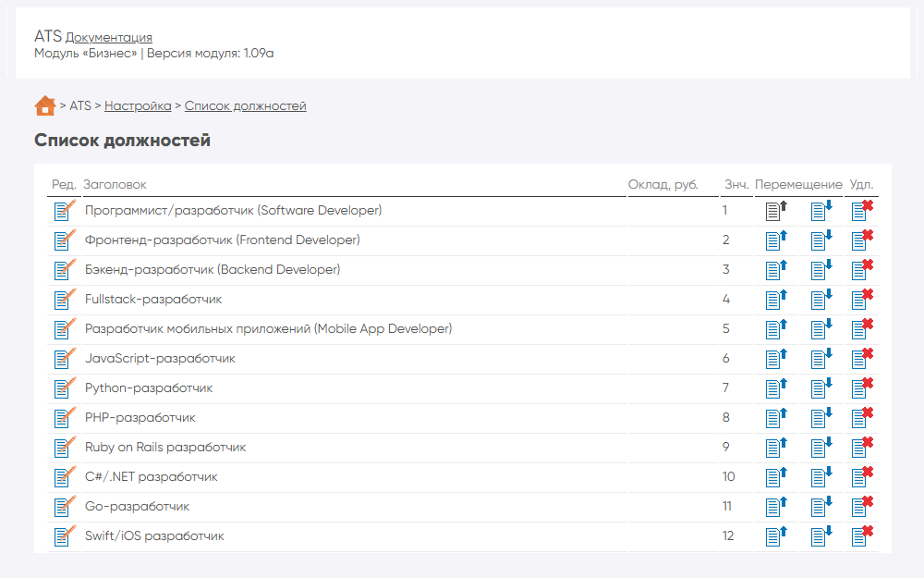Click Список должностей breadcrumb link
The image size is (924, 578).
coord(245,106)
